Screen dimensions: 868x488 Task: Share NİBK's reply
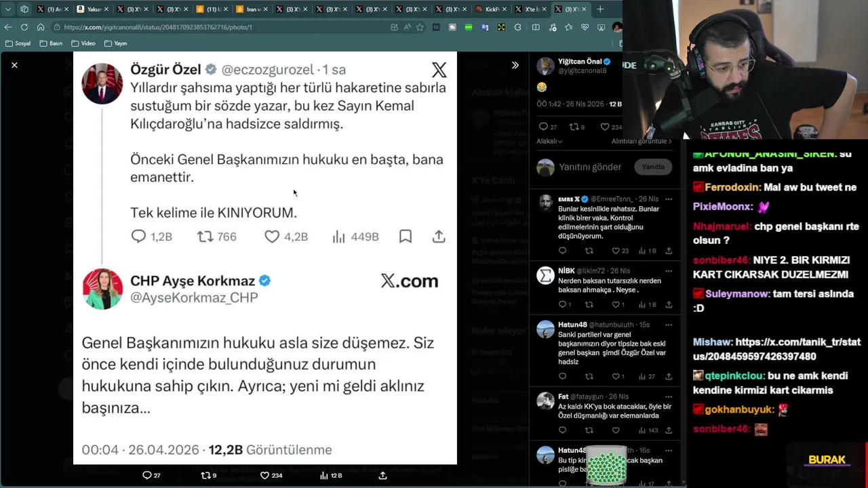669,305
